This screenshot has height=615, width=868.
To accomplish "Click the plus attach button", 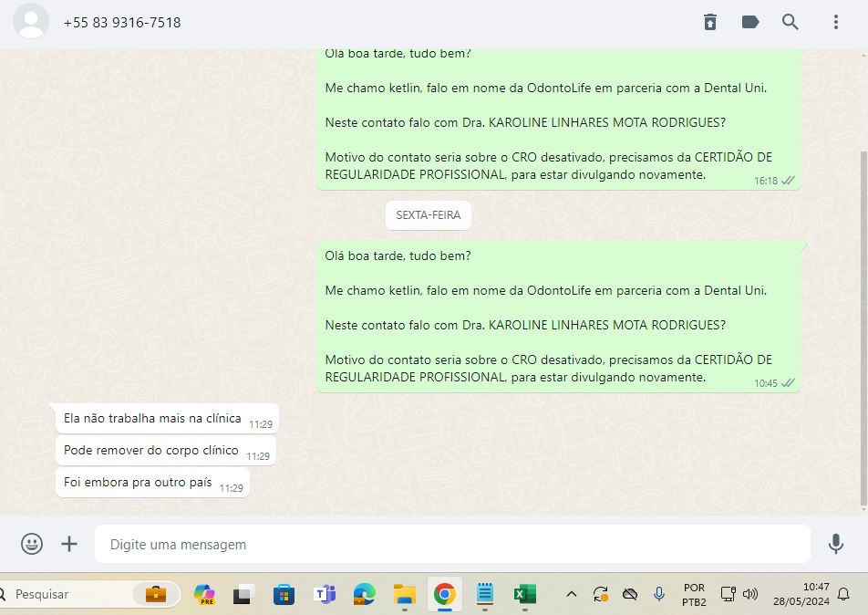I will coord(69,544).
